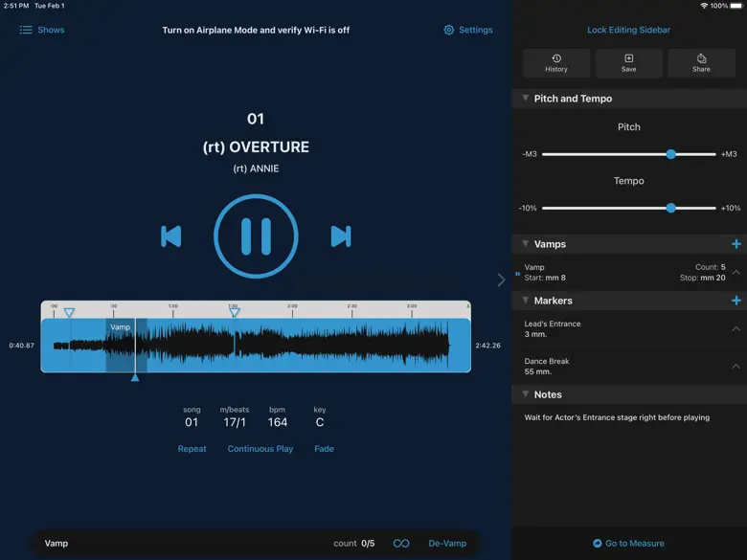Click the m/beats value 17/1
This screenshot has height=560, width=747.
coord(235,422)
